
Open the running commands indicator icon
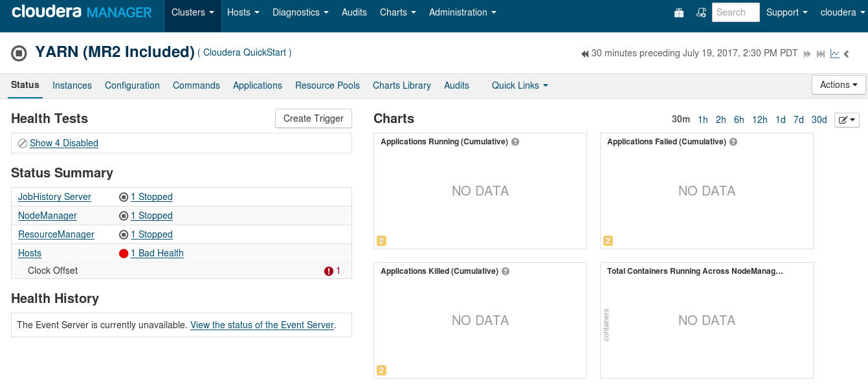pyautogui.click(x=700, y=12)
